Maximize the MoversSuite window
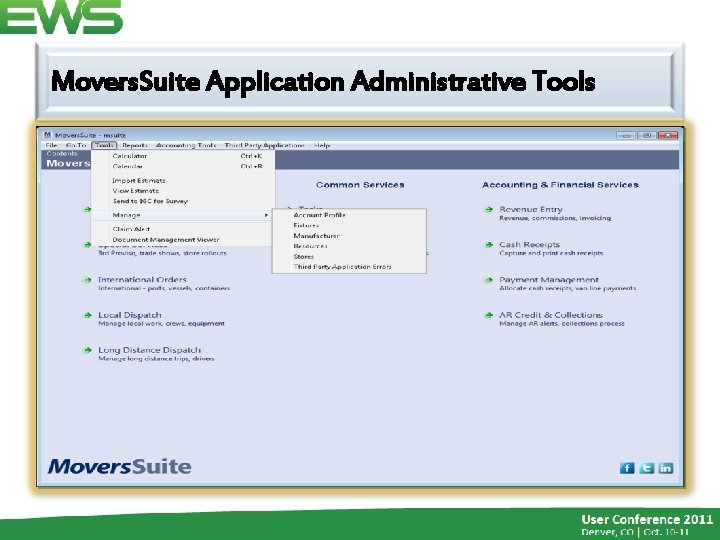Image resolution: width=720 pixels, height=540 pixels. pyautogui.click(x=647, y=135)
